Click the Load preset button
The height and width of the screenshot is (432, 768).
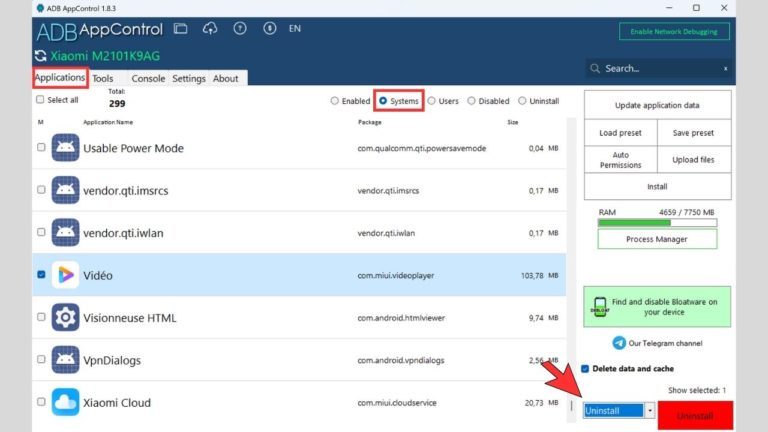coord(621,133)
